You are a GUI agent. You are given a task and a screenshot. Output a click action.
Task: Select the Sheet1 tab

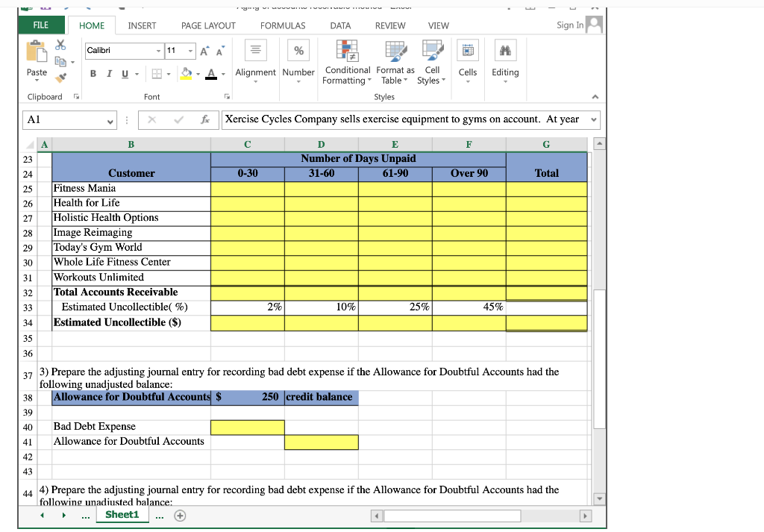122,514
